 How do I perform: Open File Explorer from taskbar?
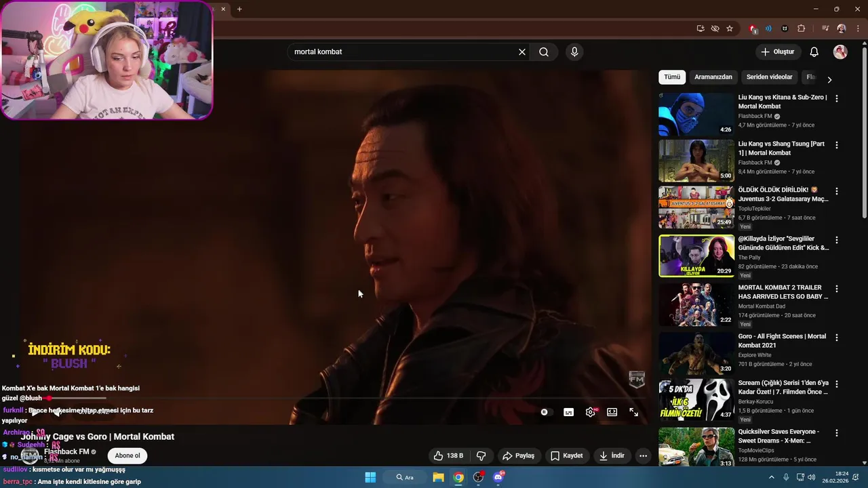click(x=438, y=477)
